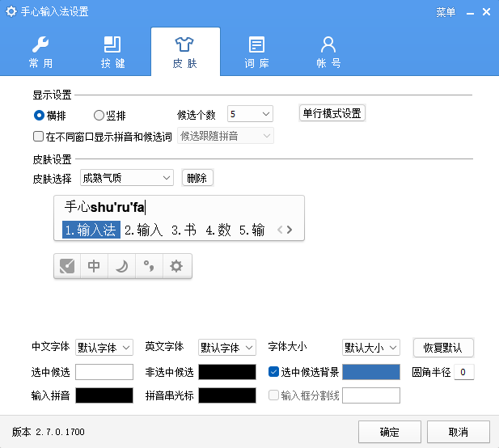Viewport: 499px width, 448px height.
Task: Click the settings gear icon in title bar
Action: pyautogui.click(x=11, y=11)
